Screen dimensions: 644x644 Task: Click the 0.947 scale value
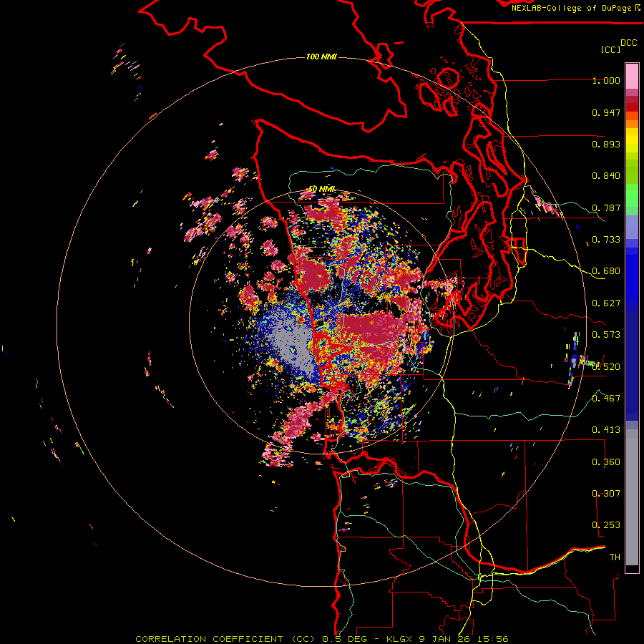pyautogui.click(x=606, y=112)
